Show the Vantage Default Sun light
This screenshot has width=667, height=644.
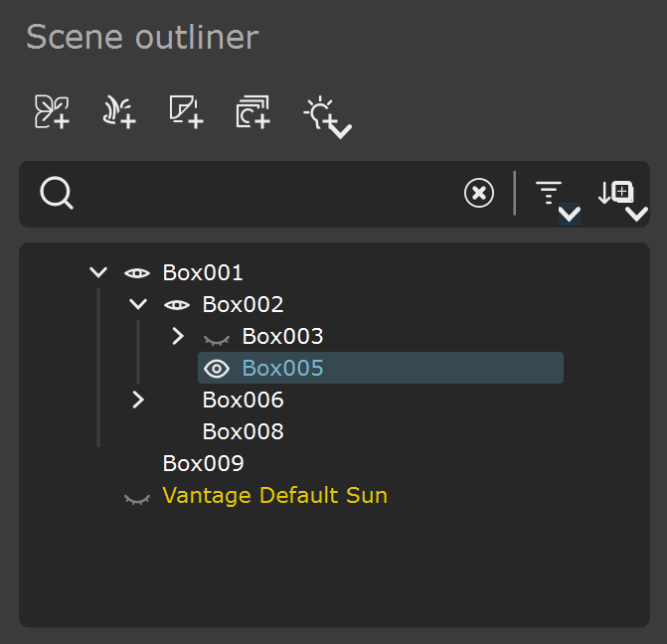pos(137,498)
